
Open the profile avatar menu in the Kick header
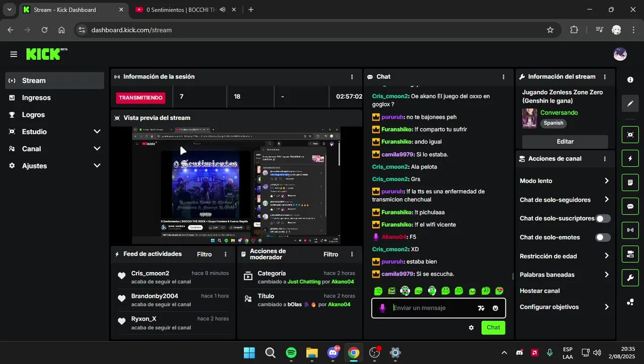[620, 54]
